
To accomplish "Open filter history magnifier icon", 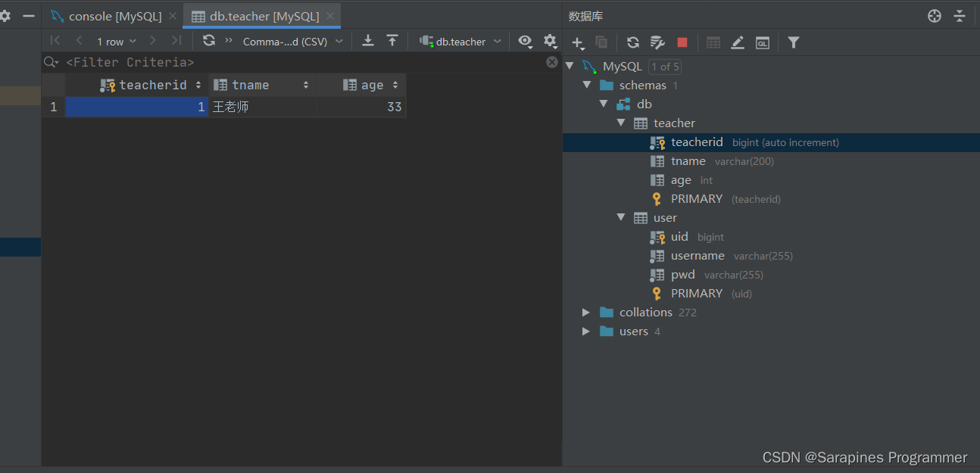I will [51, 62].
